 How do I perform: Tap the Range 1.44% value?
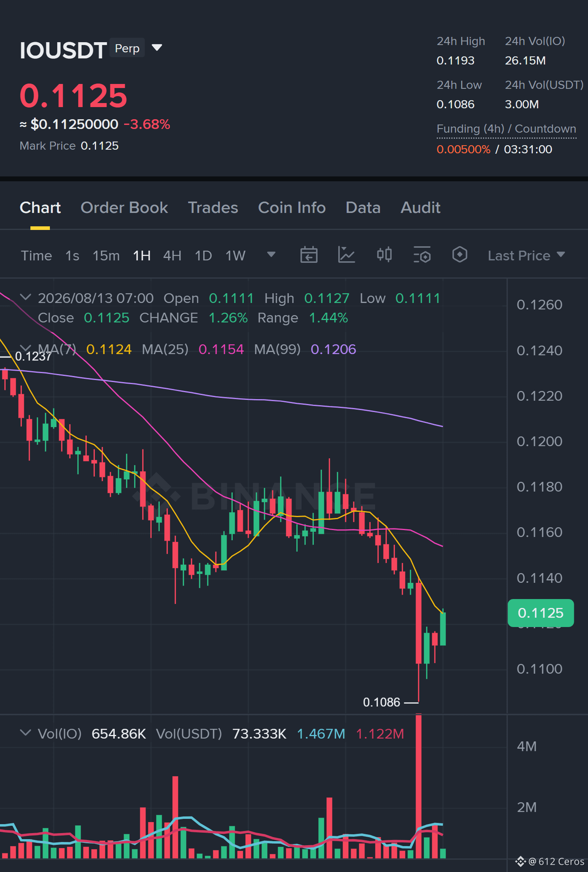point(328,318)
